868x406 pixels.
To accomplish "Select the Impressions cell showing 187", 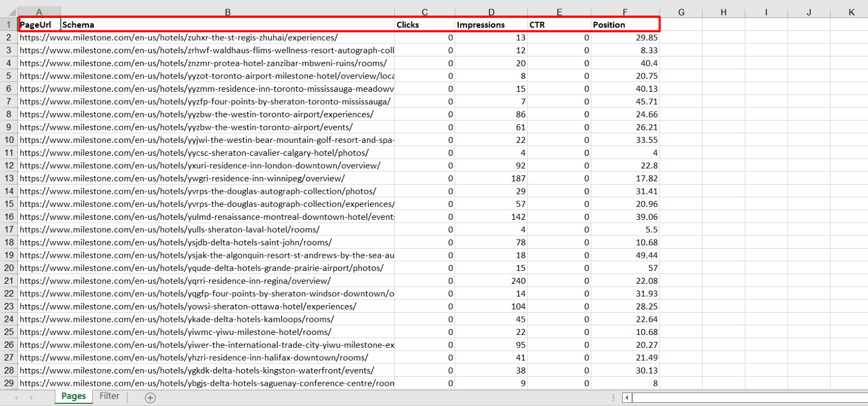I will (491, 178).
